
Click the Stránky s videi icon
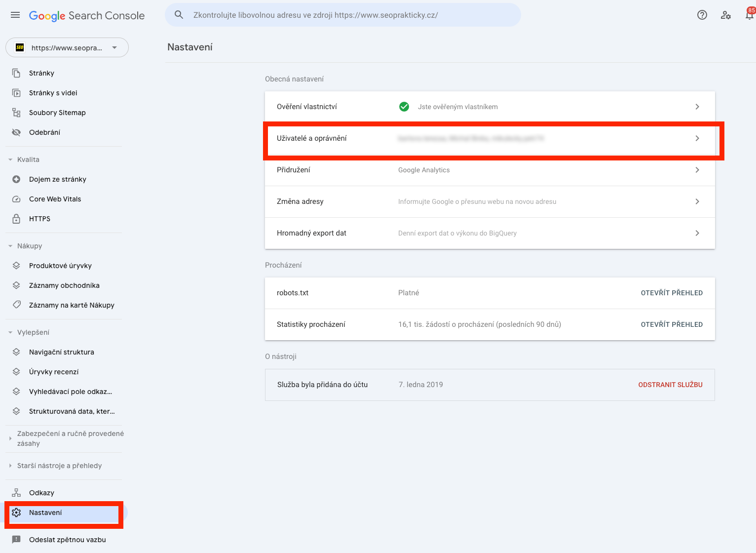tap(16, 93)
